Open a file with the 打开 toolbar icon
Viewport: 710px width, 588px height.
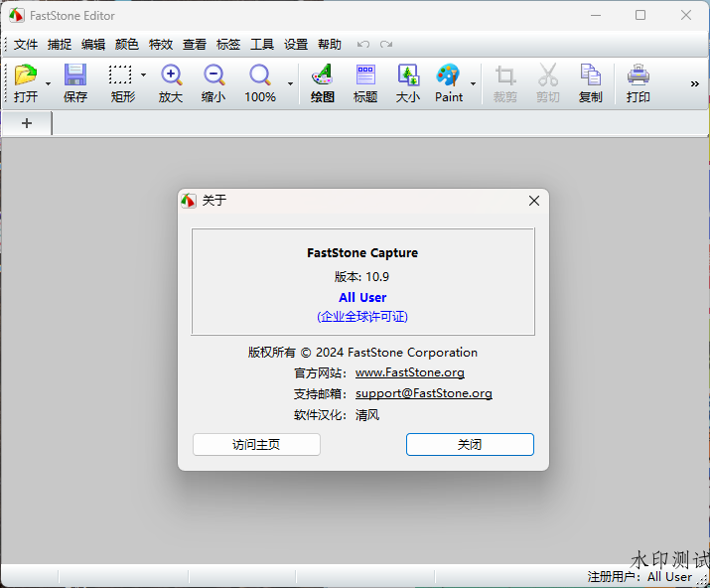[26, 75]
